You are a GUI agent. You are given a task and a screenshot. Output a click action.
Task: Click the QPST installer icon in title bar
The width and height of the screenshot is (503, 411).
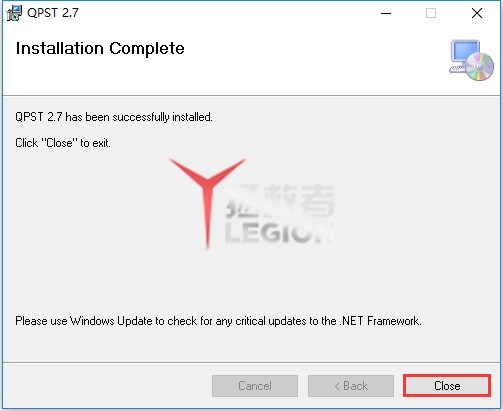pos(14,13)
